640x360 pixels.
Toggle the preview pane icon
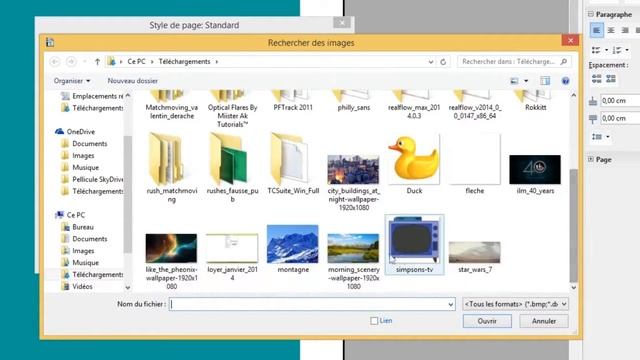tap(545, 81)
